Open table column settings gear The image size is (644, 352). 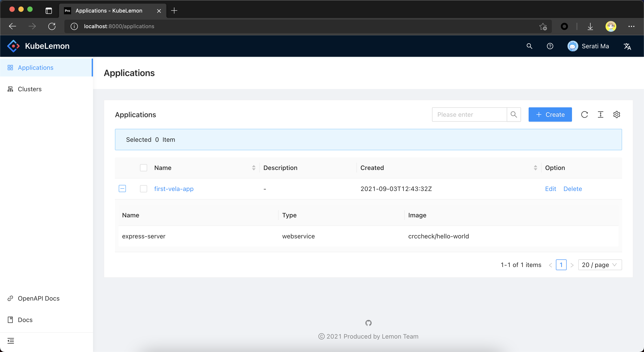pyautogui.click(x=616, y=115)
